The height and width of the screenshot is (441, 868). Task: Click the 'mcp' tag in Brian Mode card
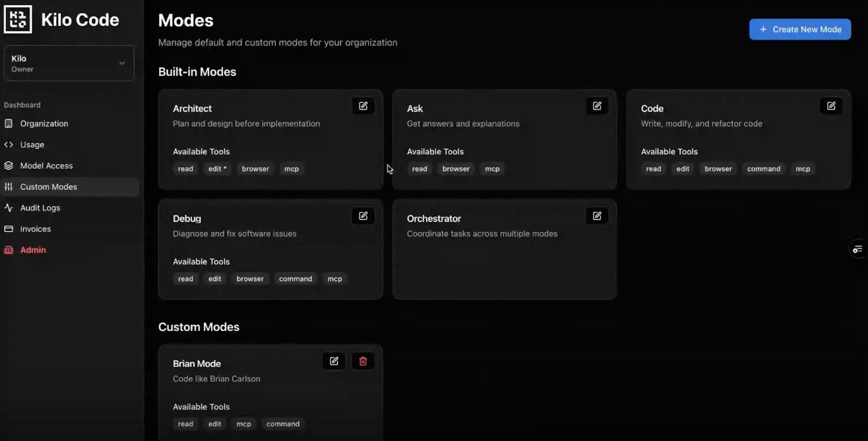point(244,424)
